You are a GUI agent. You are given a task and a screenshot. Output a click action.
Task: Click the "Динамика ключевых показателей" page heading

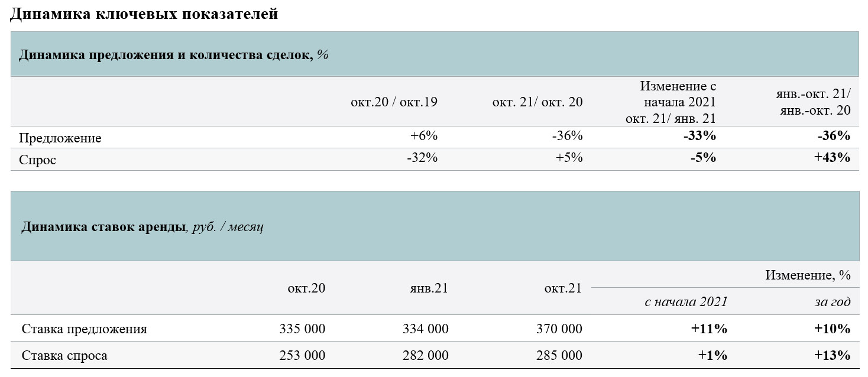(144, 14)
